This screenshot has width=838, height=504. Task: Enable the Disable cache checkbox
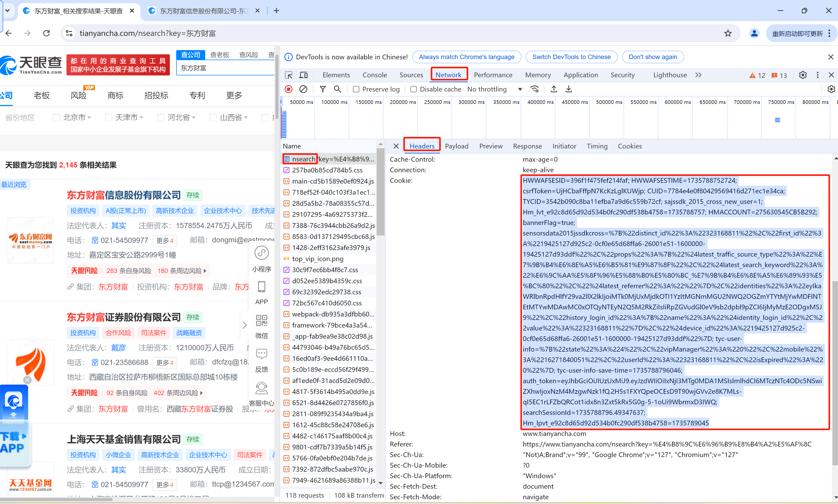coord(413,89)
